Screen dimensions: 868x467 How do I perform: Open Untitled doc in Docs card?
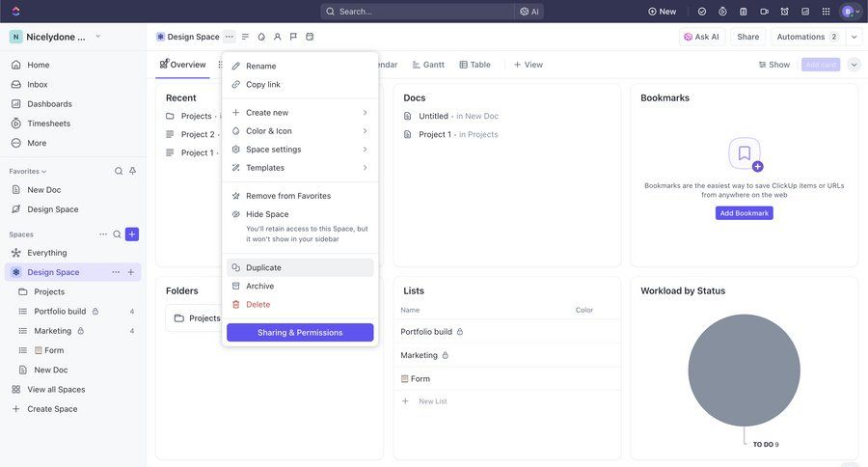(x=433, y=116)
